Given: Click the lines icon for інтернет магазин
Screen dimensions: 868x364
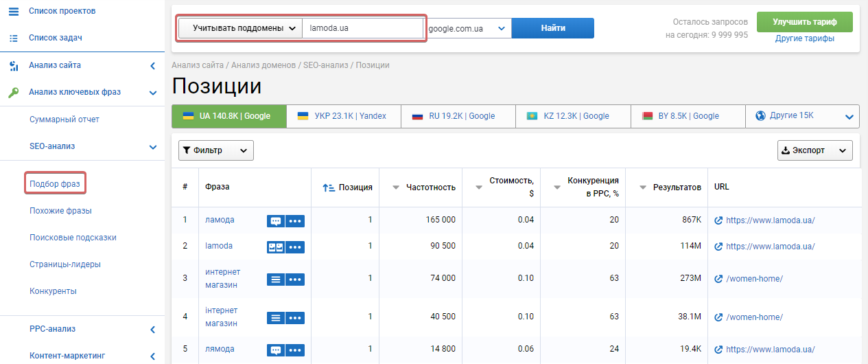Looking at the screenshot, I should 276,317.
